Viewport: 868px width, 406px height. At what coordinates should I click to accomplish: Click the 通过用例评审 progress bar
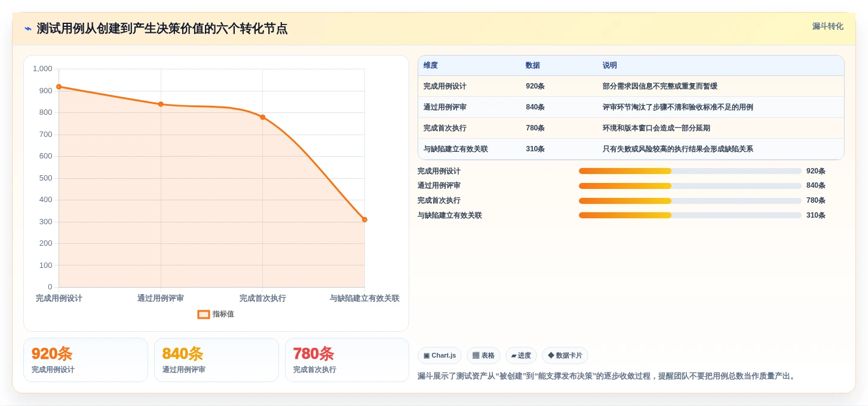pos(690,185)
